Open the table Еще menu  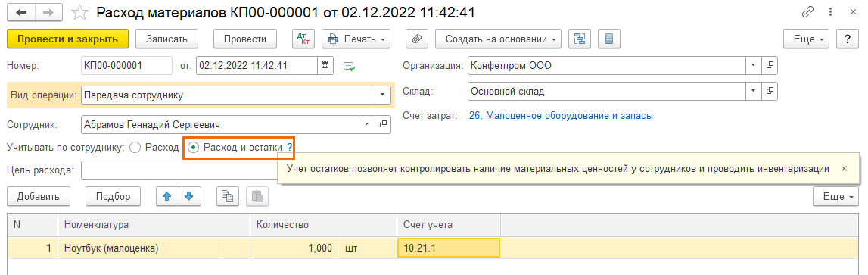835,196
